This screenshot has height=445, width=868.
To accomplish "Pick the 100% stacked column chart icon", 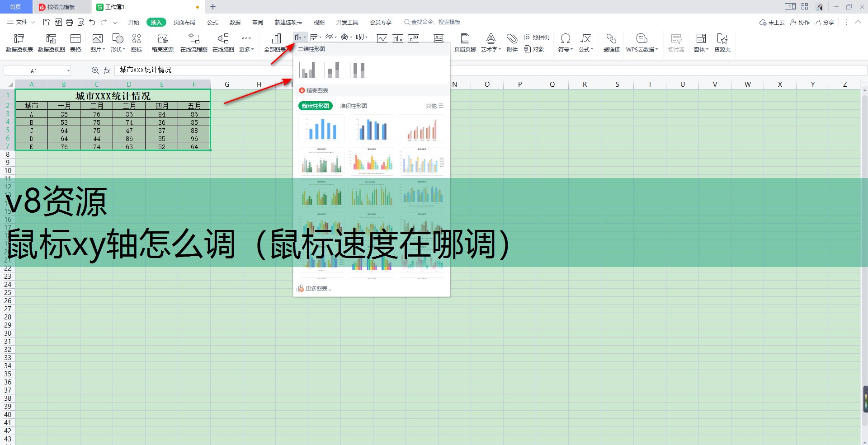I will click(x=359, y=70).
